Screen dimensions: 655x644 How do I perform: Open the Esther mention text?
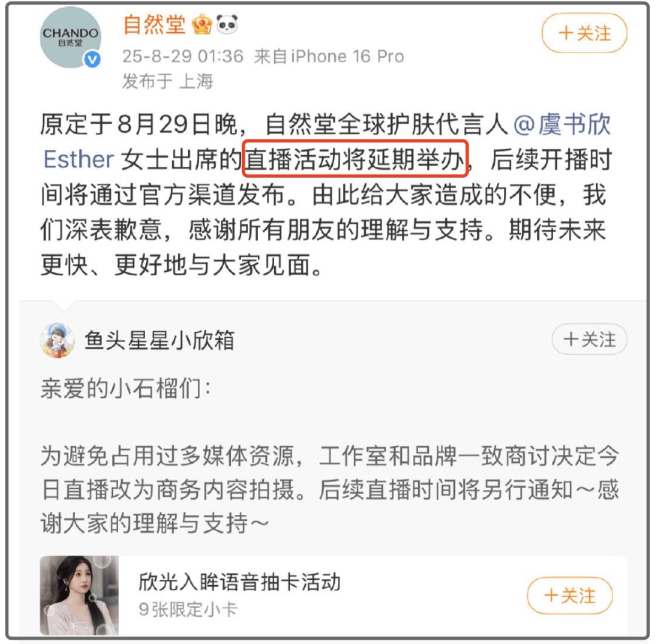coord(78,159)
